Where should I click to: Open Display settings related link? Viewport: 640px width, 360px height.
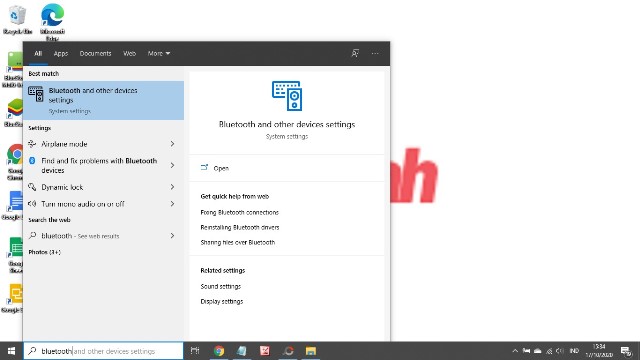pos(222,301)
